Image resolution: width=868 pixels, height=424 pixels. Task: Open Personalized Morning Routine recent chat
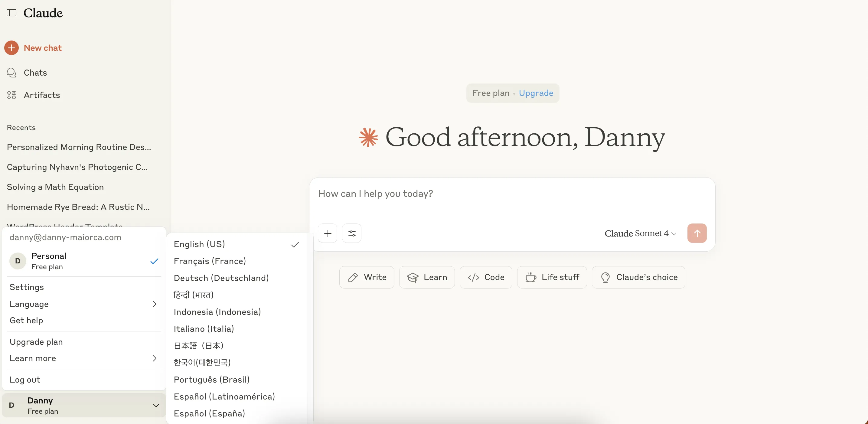click(79, 147)
